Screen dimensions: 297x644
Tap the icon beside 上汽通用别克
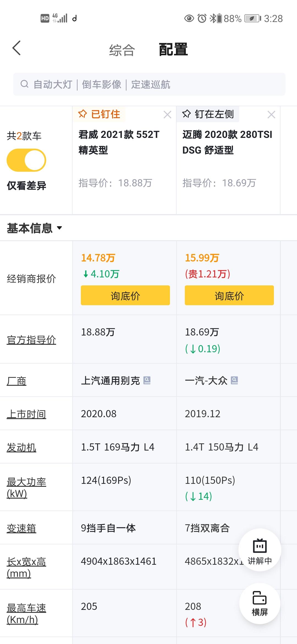[147, 380]
